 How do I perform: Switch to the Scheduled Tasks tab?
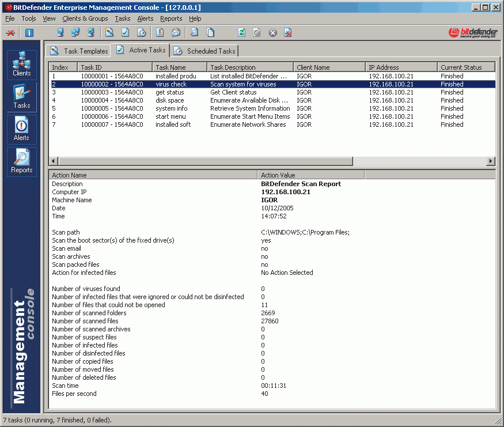205,51
